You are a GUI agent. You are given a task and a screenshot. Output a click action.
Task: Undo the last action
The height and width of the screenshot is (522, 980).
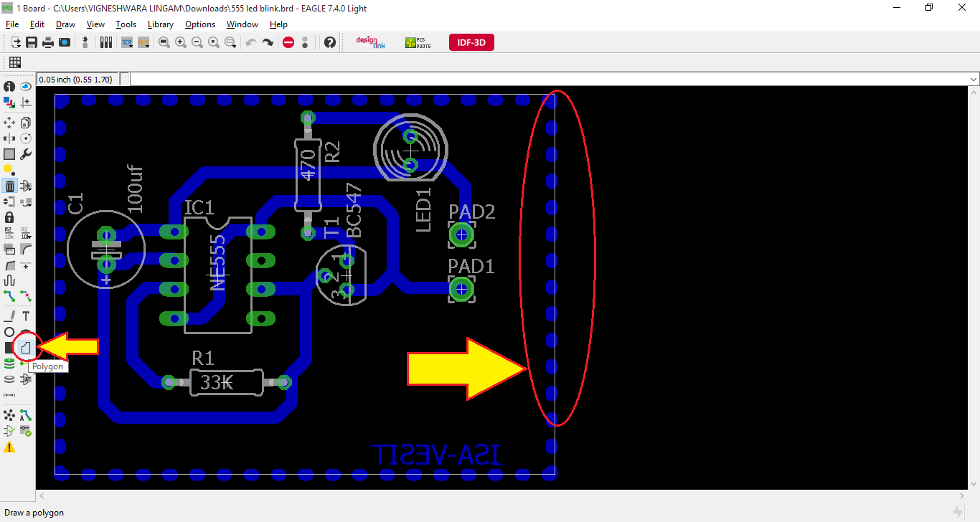tap(250, 42)
